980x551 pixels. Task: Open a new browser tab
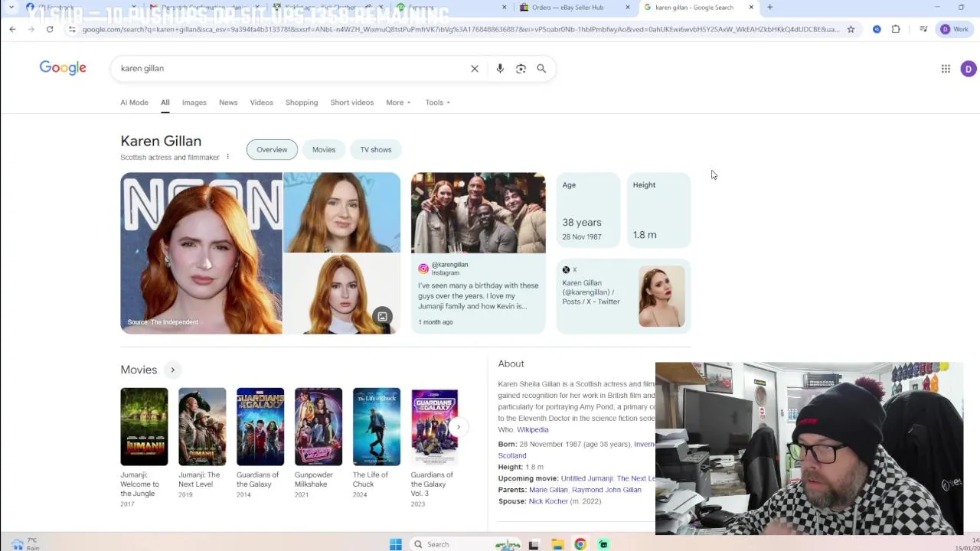(x=769, y=8)
